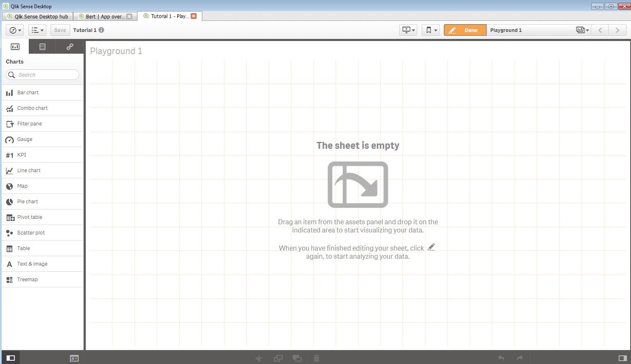Switch to the fields assets tab
Viewport: 631px width, 364px height.
click(42, 47)
